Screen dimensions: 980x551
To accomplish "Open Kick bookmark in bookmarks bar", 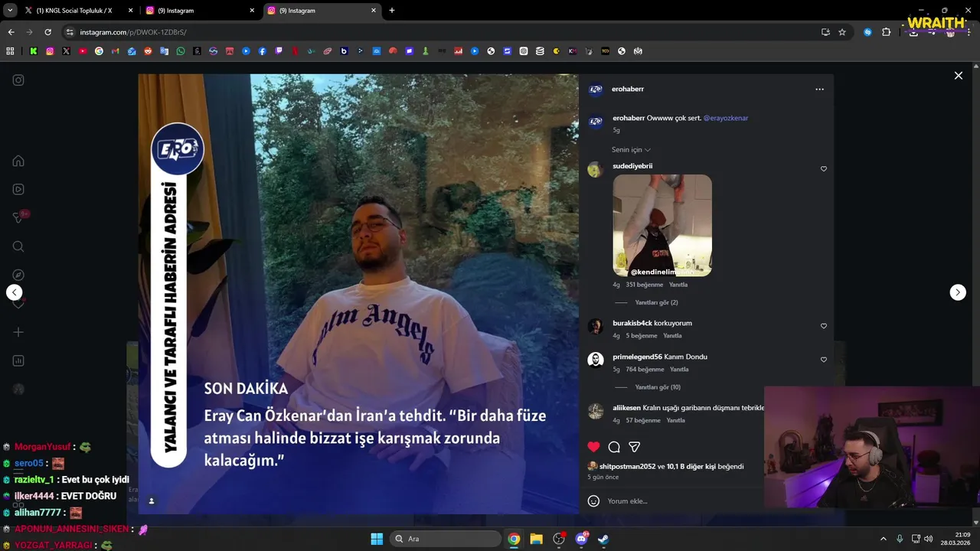I will 34,51.
